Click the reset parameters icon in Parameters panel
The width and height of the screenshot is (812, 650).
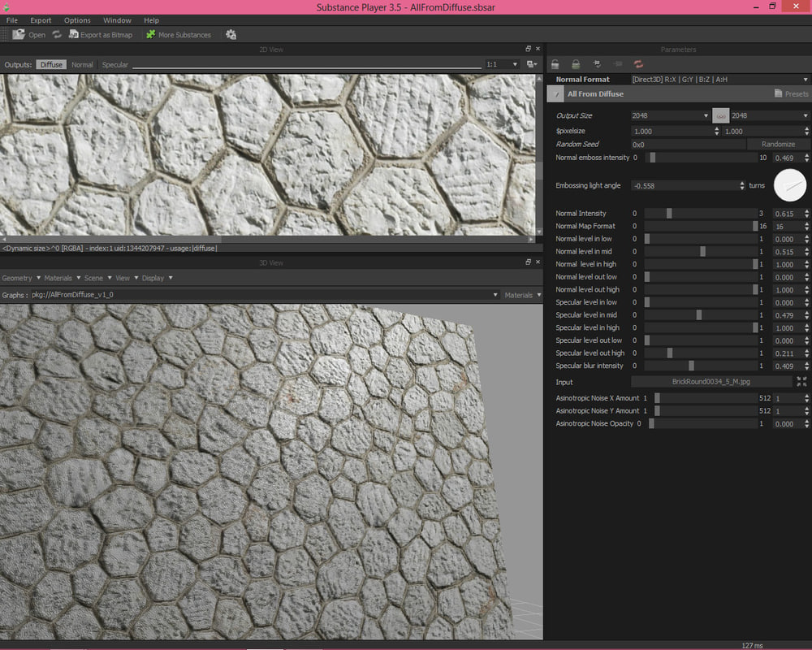pos(639,63)
